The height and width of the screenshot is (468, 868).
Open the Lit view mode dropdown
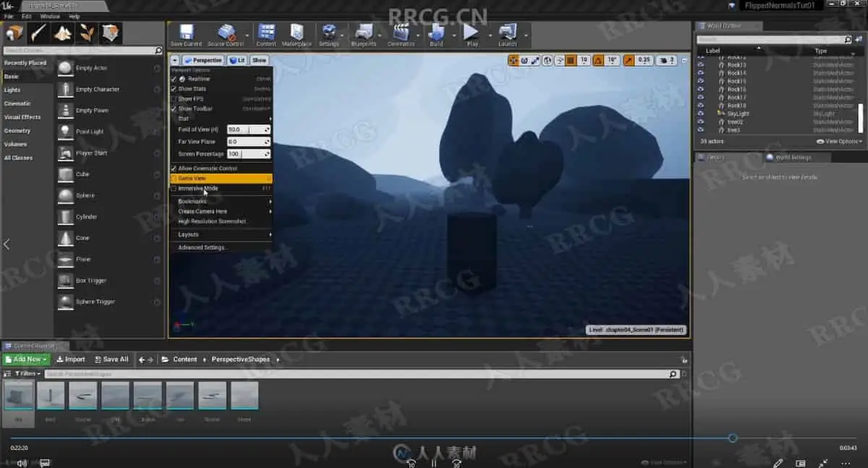coord(237,61)
